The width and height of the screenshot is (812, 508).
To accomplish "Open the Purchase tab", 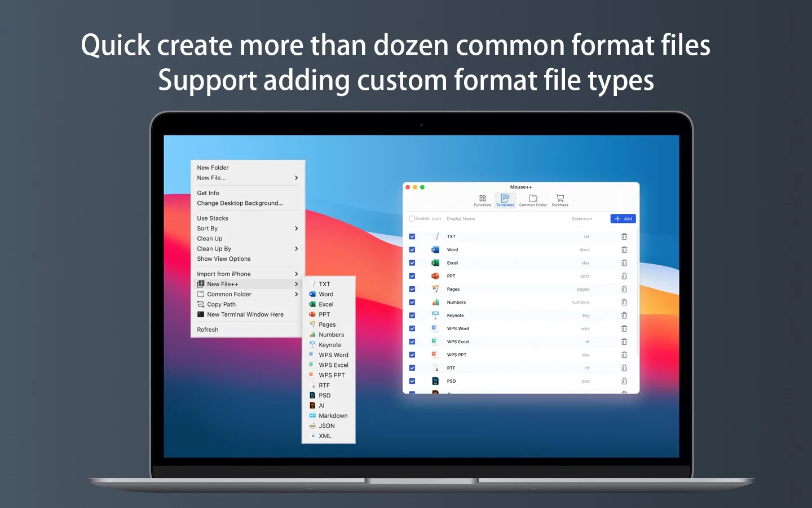I will point(560,200).
